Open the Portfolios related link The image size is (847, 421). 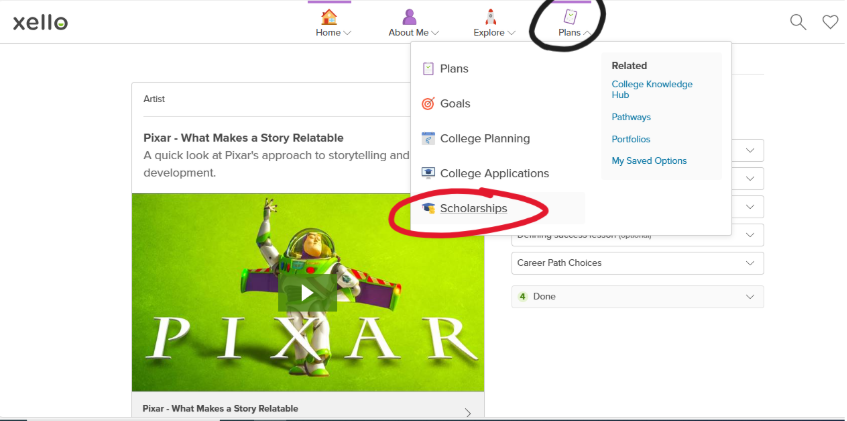coord(630,139)
